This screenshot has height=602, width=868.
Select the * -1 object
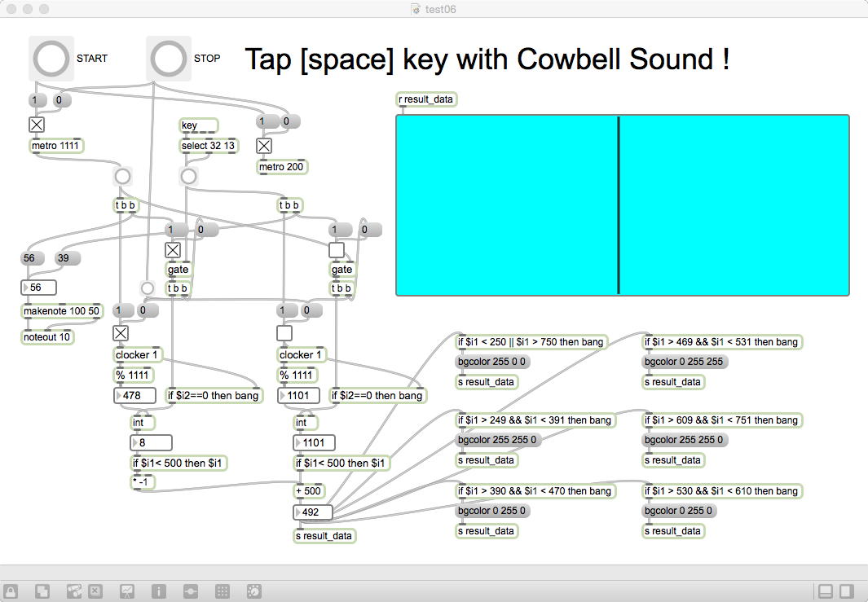143,482
